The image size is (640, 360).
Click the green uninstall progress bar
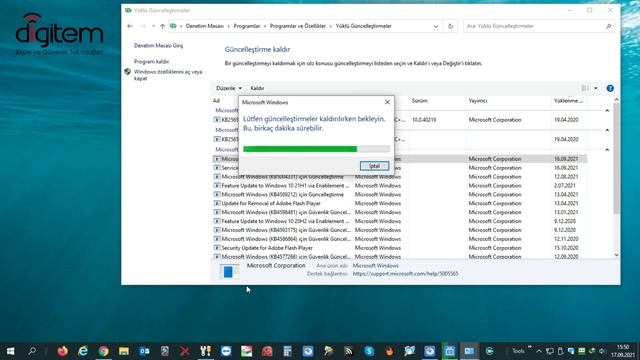pyautogui.click(x=316, y=149)
